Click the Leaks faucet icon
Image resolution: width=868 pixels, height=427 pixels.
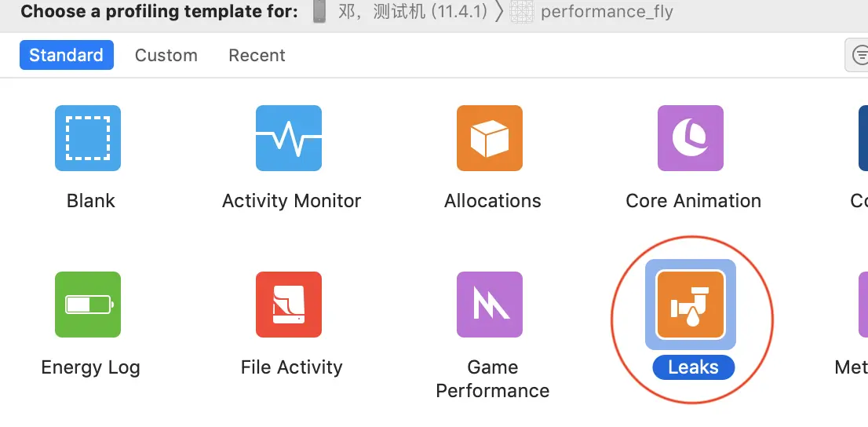click(691, 305)
